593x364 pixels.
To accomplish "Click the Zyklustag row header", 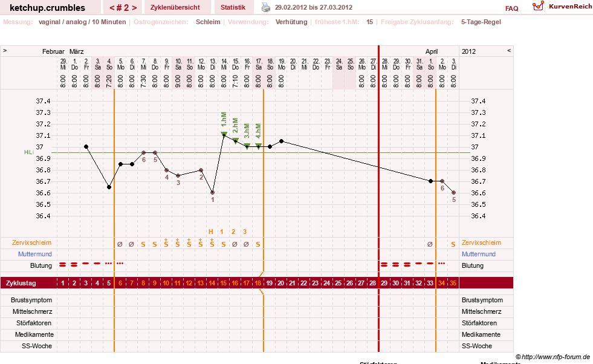I will pos(21,283).
